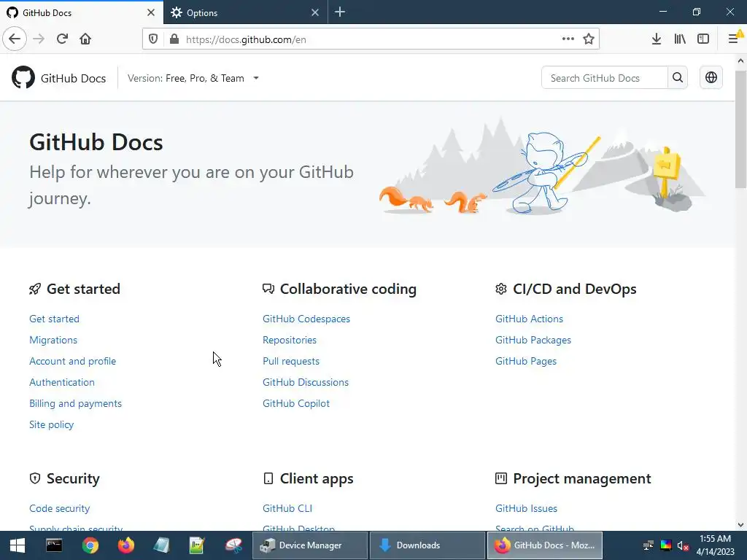Close the Options tab
747x560 pixels.
(315, 13)
